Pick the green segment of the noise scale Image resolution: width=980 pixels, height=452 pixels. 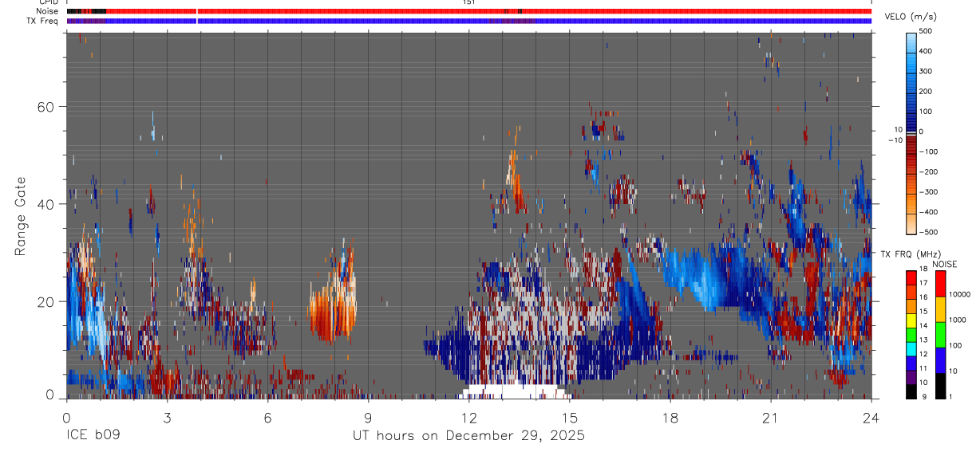940,334
